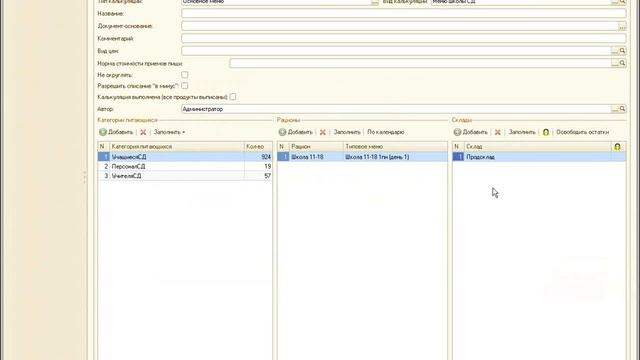Click Кол-во column header
Viewport: 640px width, 360px height.
point(258,147)
